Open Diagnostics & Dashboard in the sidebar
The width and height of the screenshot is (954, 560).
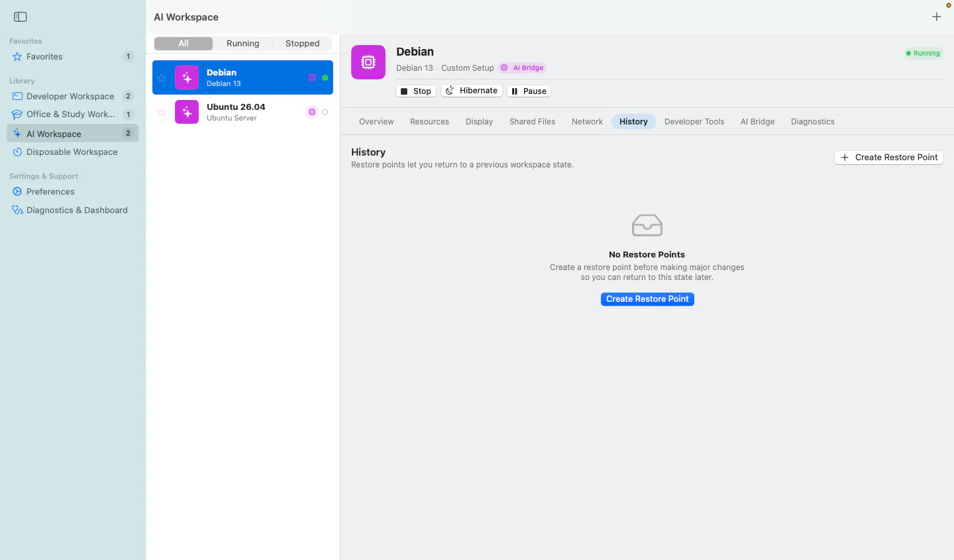73,210
